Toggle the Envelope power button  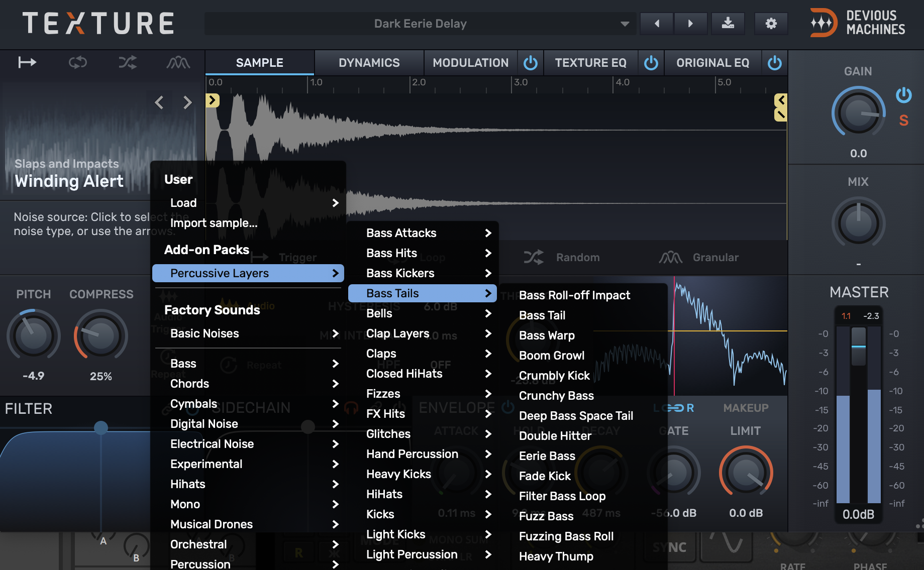[508, 407]
